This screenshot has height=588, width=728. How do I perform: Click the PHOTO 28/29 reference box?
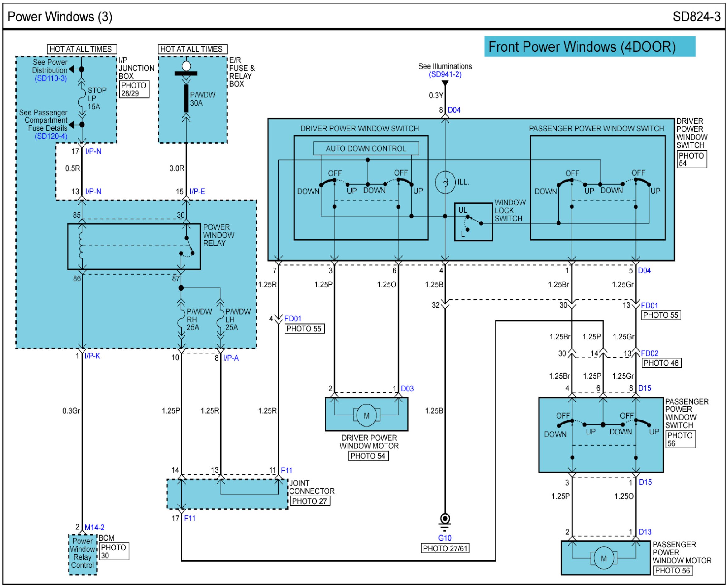[x=134, y=89]
